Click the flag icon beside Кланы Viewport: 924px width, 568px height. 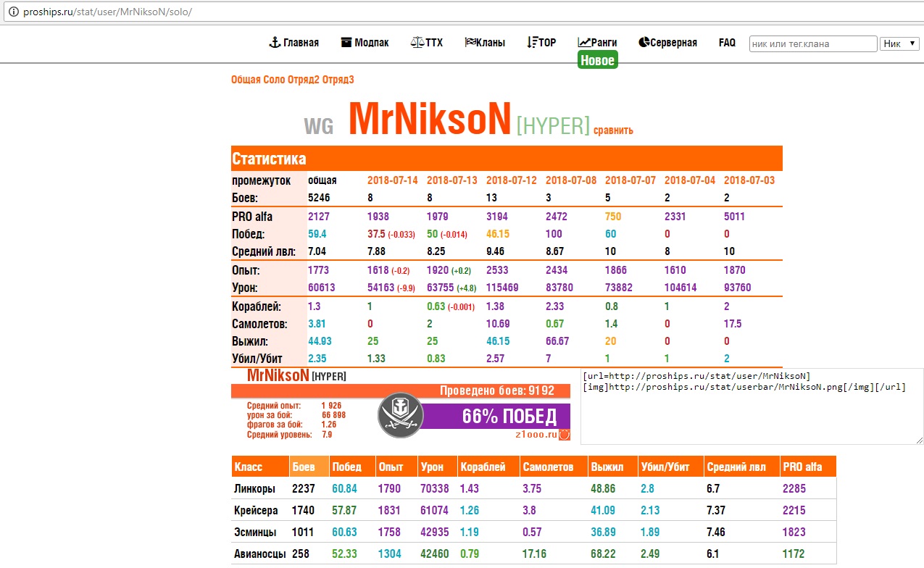coord(470,43)
